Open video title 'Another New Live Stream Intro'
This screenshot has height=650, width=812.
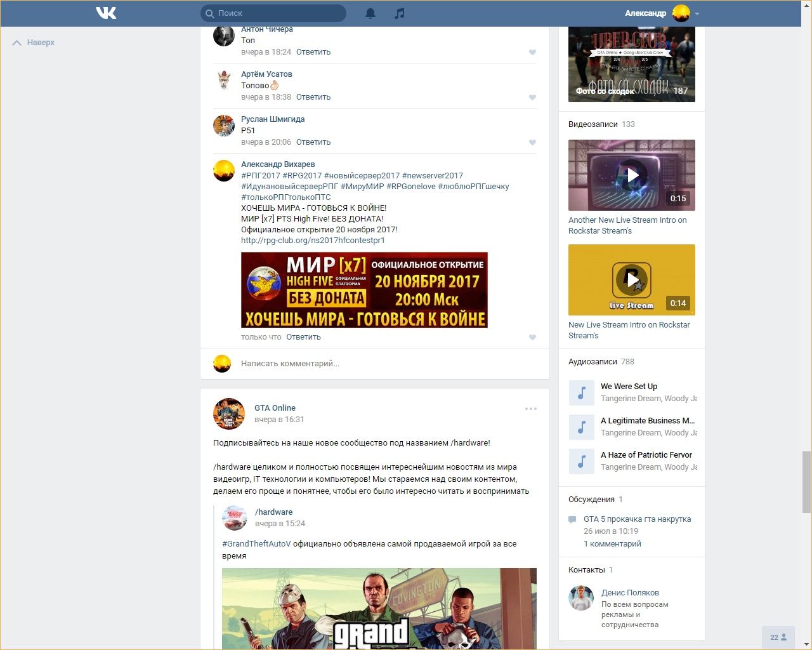click(x=627, y=225)
